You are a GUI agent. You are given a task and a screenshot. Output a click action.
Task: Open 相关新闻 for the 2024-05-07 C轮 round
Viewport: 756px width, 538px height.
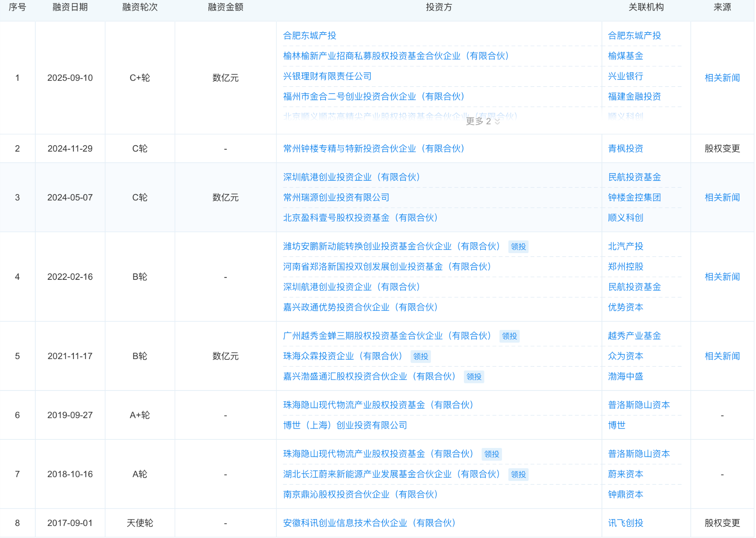point(722,198)
